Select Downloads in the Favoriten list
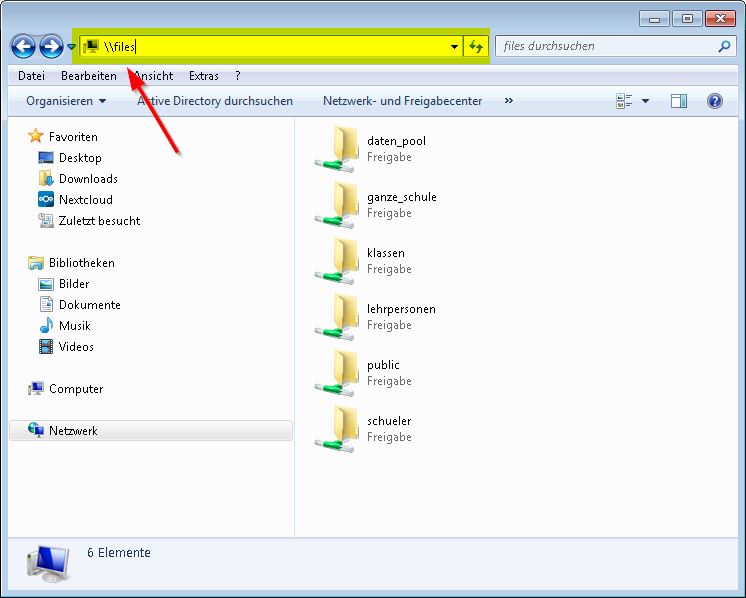746x598 pixels. pos(88,179)
